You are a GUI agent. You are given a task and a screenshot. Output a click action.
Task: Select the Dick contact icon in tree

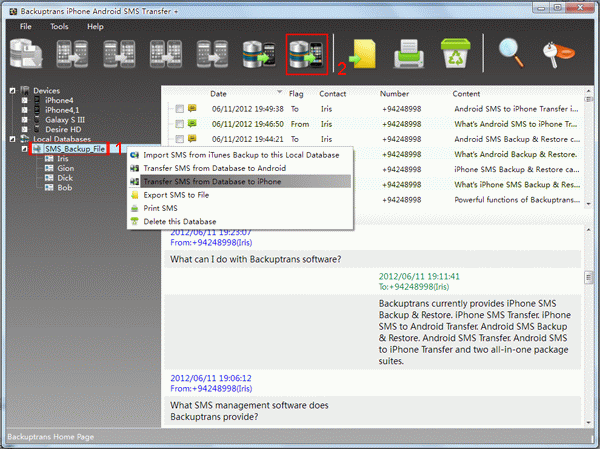(49, 178)
